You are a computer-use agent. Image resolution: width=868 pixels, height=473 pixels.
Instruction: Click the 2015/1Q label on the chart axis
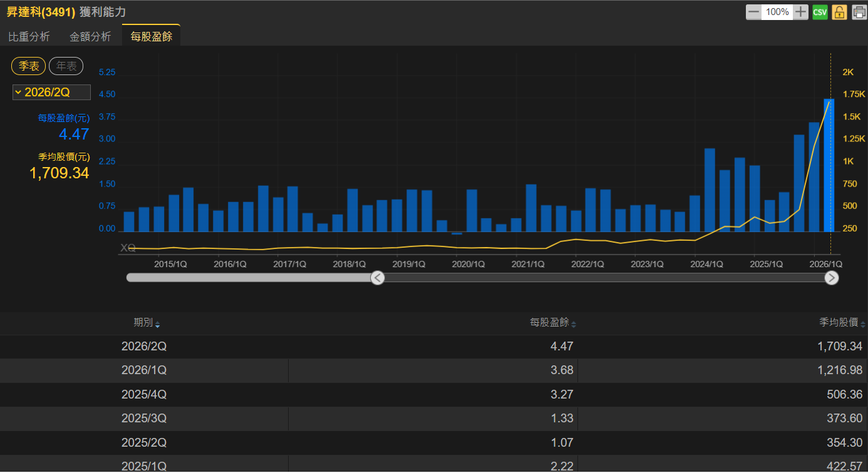click(x=170, y=264)
